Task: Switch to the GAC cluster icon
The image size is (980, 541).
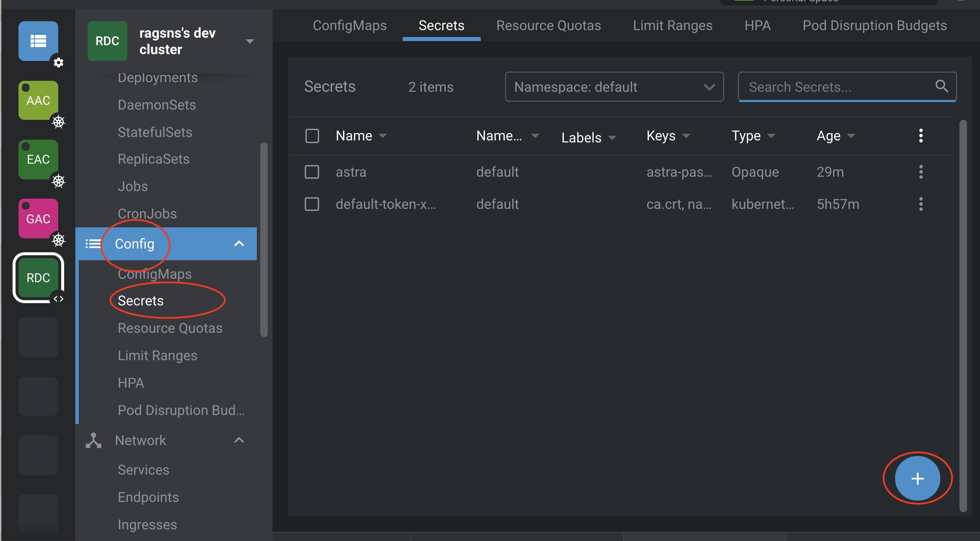Action: coord(38,219)
